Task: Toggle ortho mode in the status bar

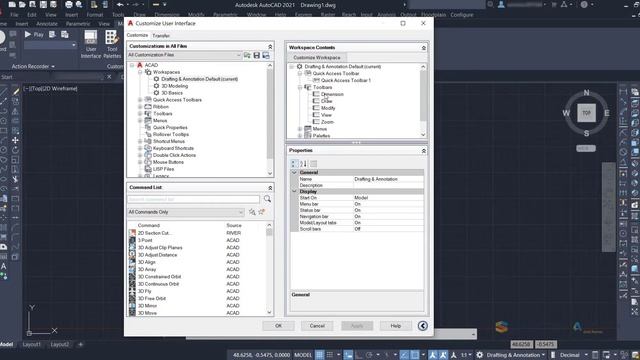Action: pyautogui.click(x=359, y=355)
